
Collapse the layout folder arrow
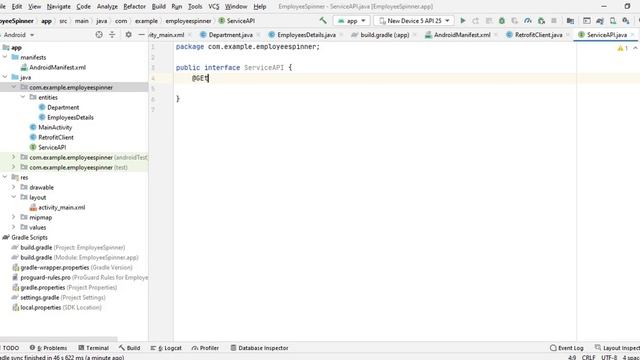pos(13,197)
